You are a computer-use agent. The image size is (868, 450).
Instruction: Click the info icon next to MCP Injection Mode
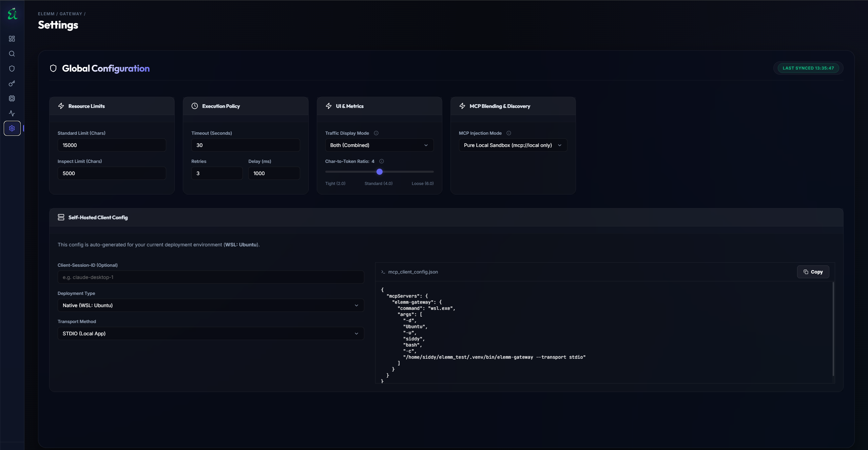pyautogui.click(x=509, y=133)
